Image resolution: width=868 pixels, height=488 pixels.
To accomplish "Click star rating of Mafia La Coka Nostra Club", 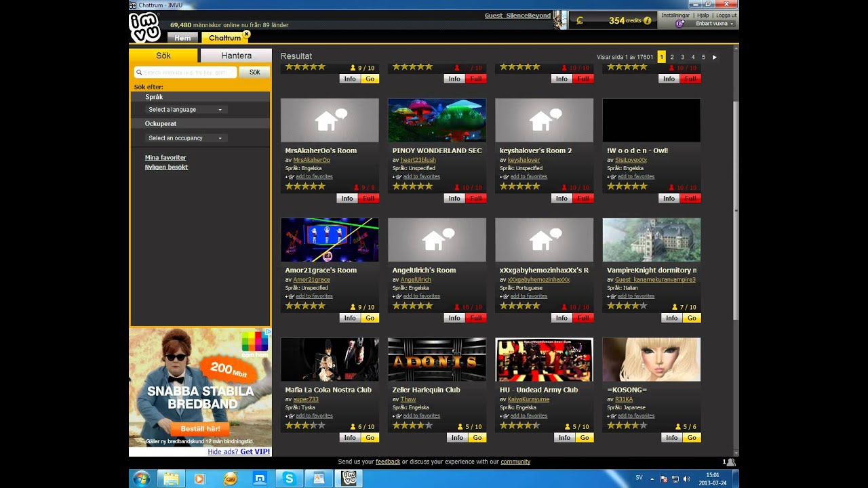I will [305, 426].
